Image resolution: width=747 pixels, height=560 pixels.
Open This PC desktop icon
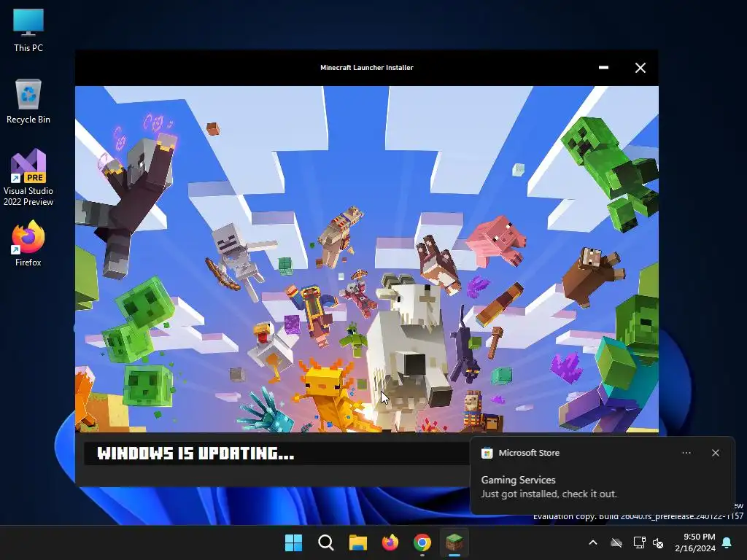(x=28, y=29)
